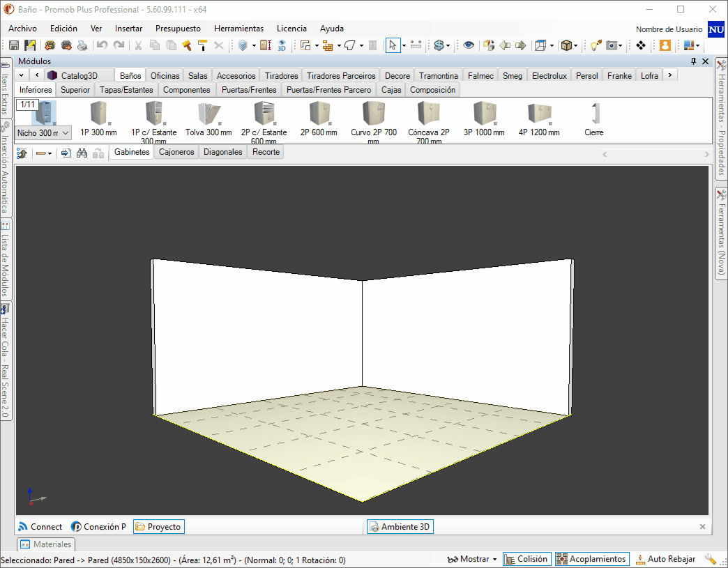The height and width of the screenshot is (568, 728).
Task: Toggle the Colisión option in status bar
Action: pyautogui.click(x=527, y=559)
